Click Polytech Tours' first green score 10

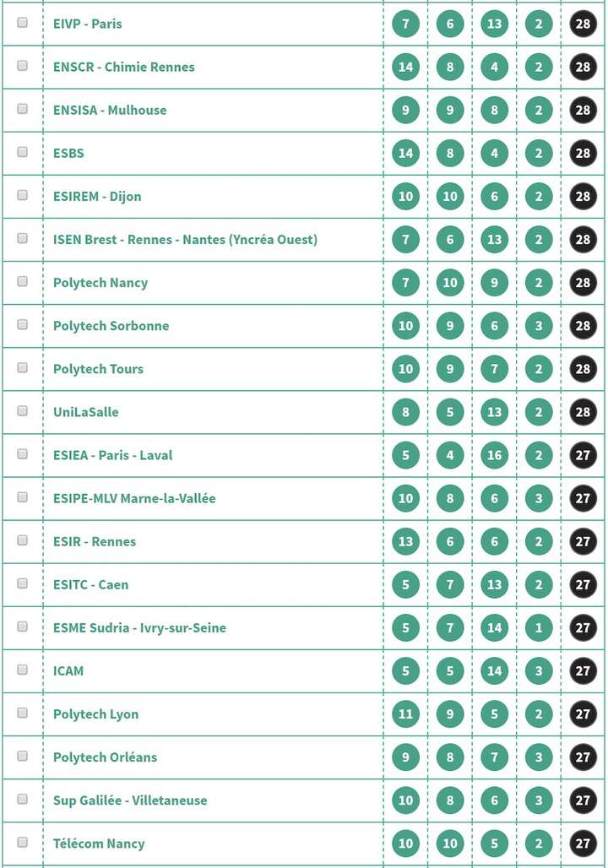[405, 368]
